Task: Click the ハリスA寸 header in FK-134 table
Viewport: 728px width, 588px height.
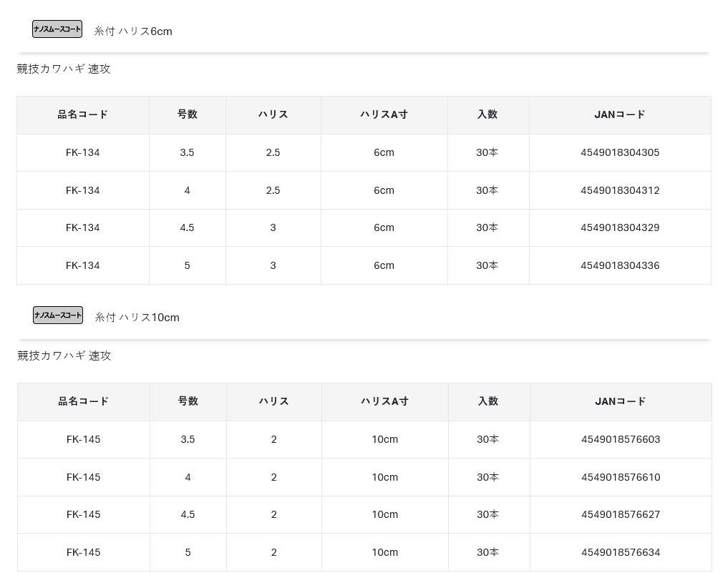Action: [384, 114]
